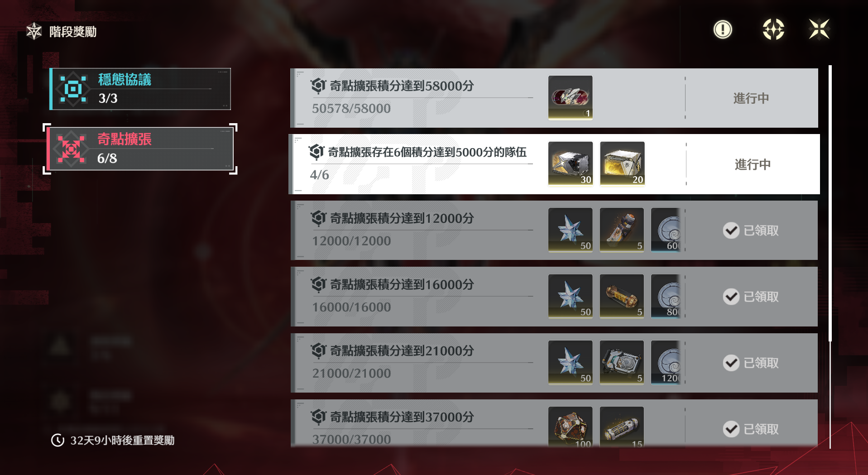
Task: Click the 已領取 checkmark for 21000 points
Action: [731, 363]
